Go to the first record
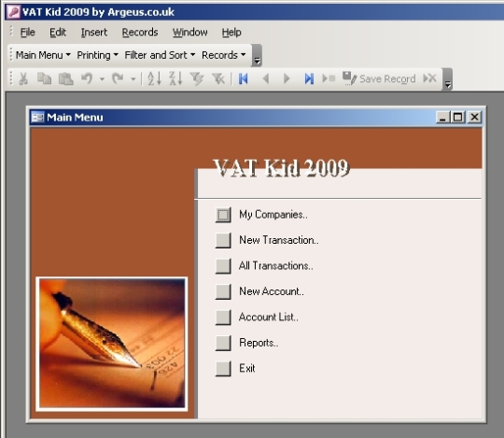 tap(244, 78)
